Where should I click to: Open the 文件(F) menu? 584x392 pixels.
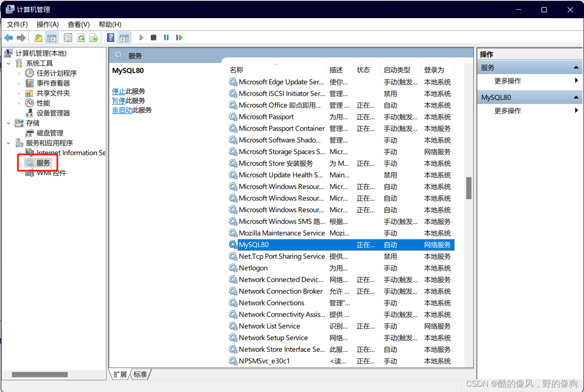[17, 24]
